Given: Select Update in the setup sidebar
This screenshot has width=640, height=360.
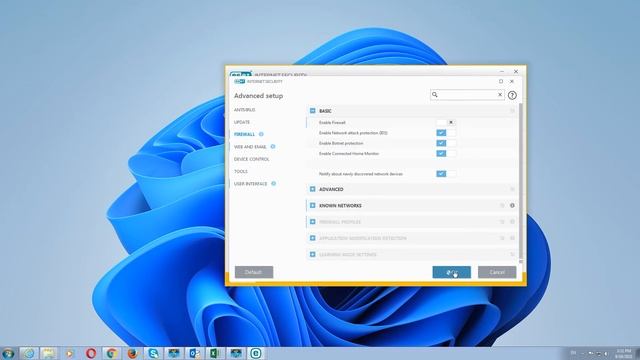Looking at the screenshot, I should (242, 122).
